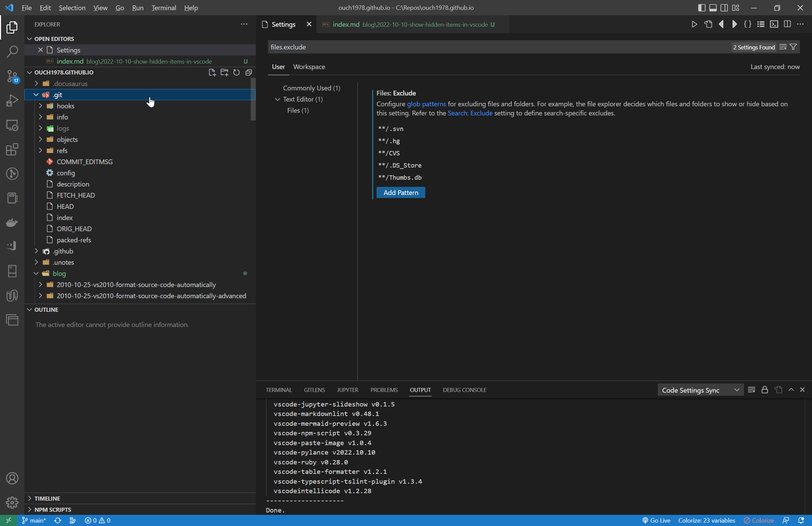The width and height of the screenshot is (812, 526).
Task: Collapse the blog folder
Action: pos(36,273)
